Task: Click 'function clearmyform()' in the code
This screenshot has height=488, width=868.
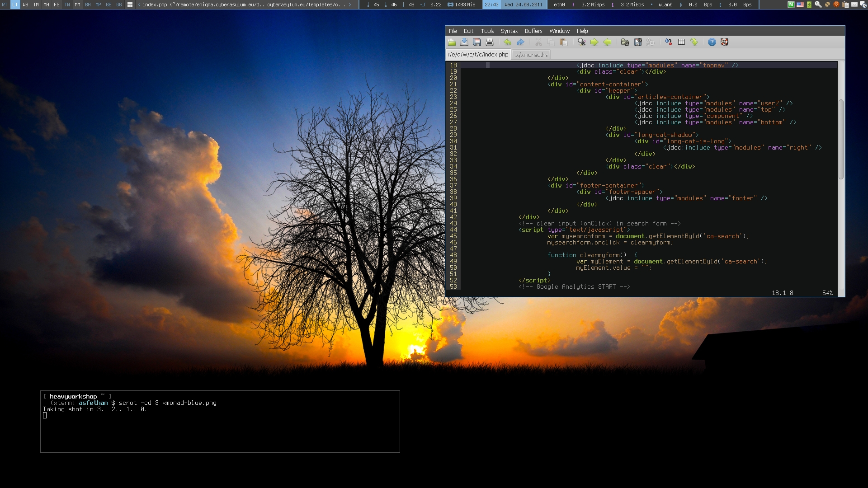Action: click(x=587, y=255)
